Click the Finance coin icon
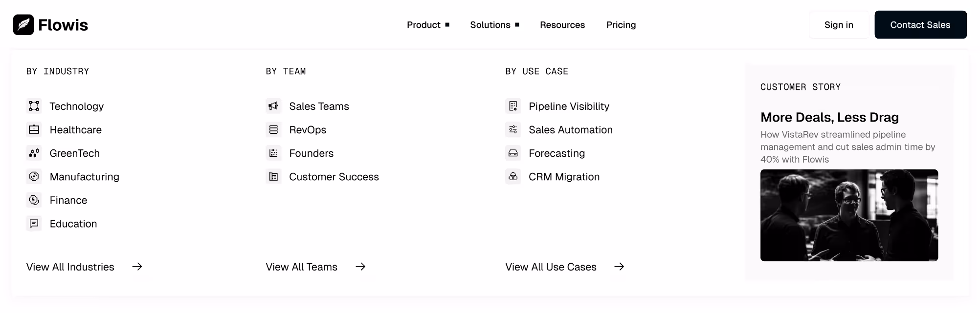Image resolution: width=980 pixels, height=313 pixels. (34, 200)
